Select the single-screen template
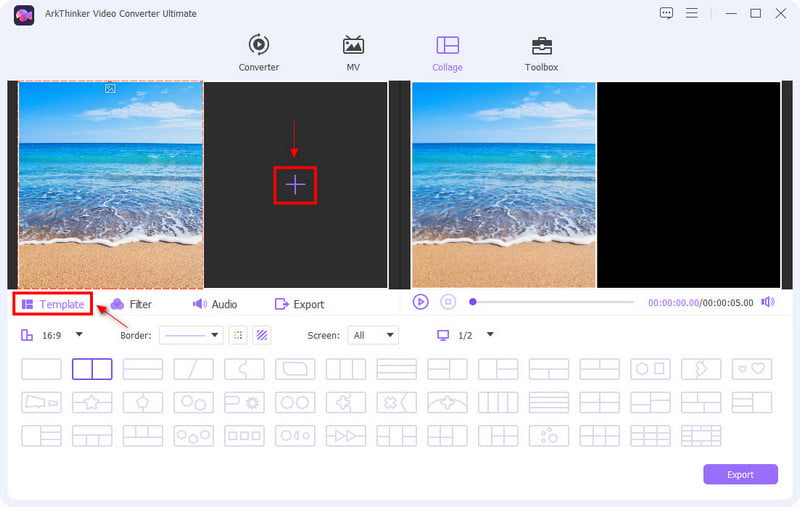 click(41, 369)
